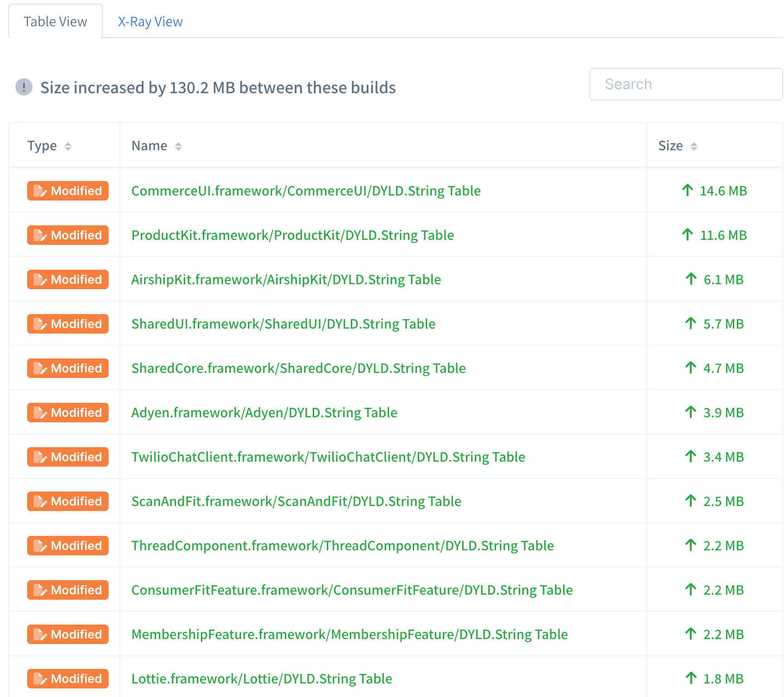Open ThreadComponent.framework DYLD.String Table link
This screenshot has width=784, height=697.
point(343,545)
